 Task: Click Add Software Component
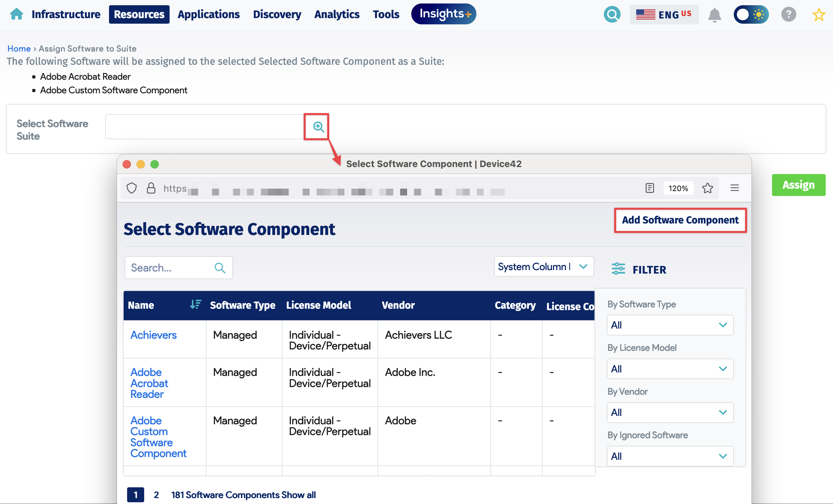point(680,220)
